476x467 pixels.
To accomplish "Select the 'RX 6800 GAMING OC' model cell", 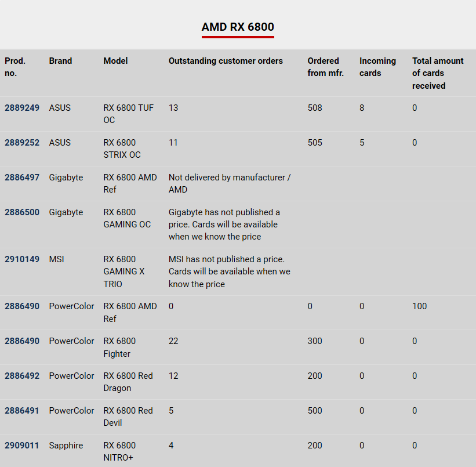I will click(127, 218).
